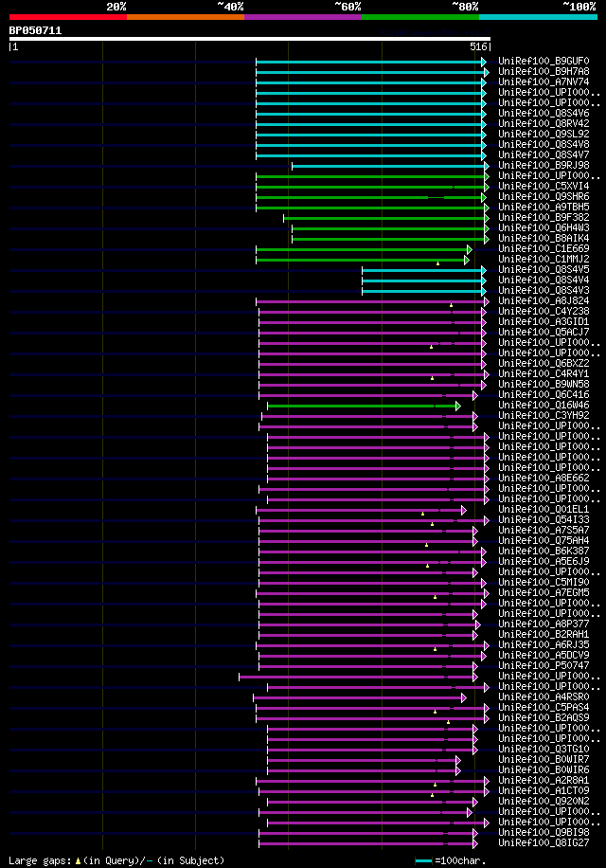Open hit UniRef100_Q8RV42
This screenshot has width=606, height=868.
(544, 123)
